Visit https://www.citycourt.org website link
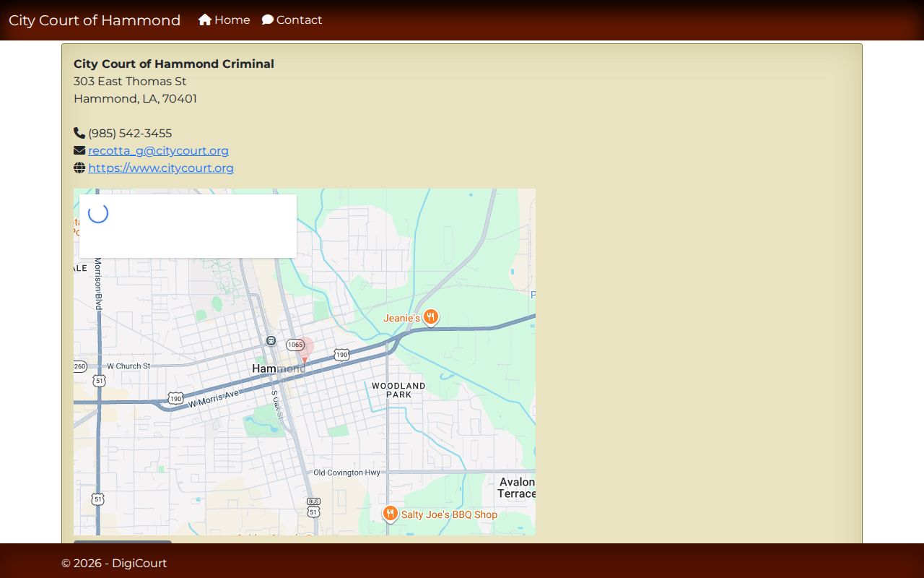This screenshot has height=578, width=924. [x=161, y=168]
